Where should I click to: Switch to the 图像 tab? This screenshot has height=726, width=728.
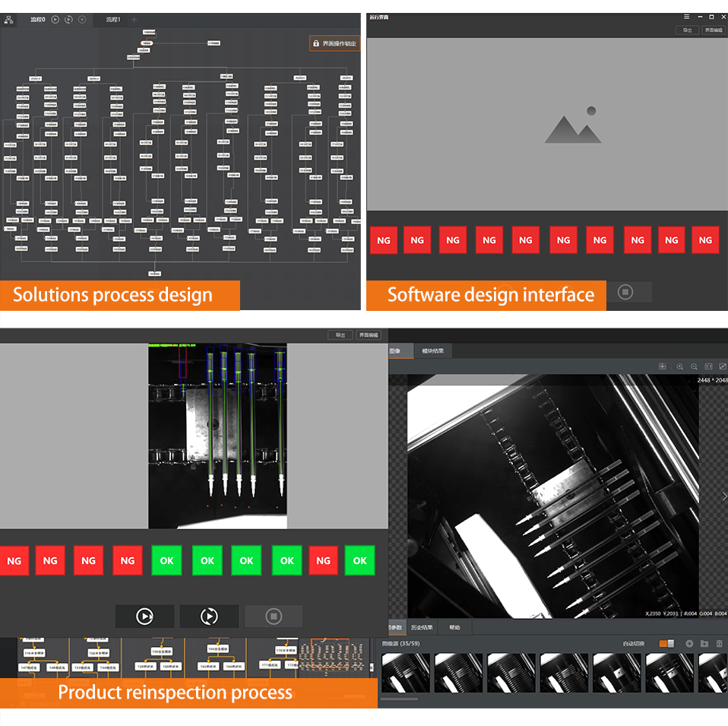pyautogui.click(x=400, y=351)
